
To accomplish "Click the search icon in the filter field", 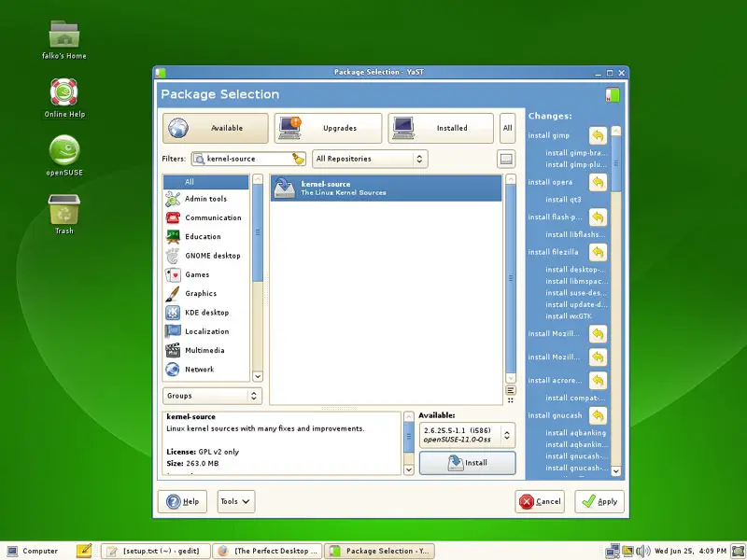I will point(199,159).
